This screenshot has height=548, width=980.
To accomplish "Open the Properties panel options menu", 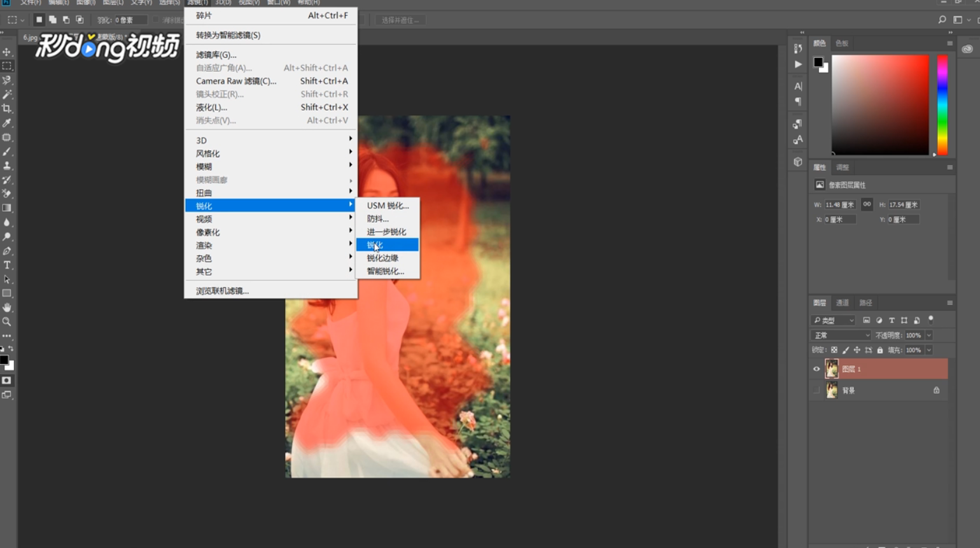I will pyautogui.click(x=949, y=167).
